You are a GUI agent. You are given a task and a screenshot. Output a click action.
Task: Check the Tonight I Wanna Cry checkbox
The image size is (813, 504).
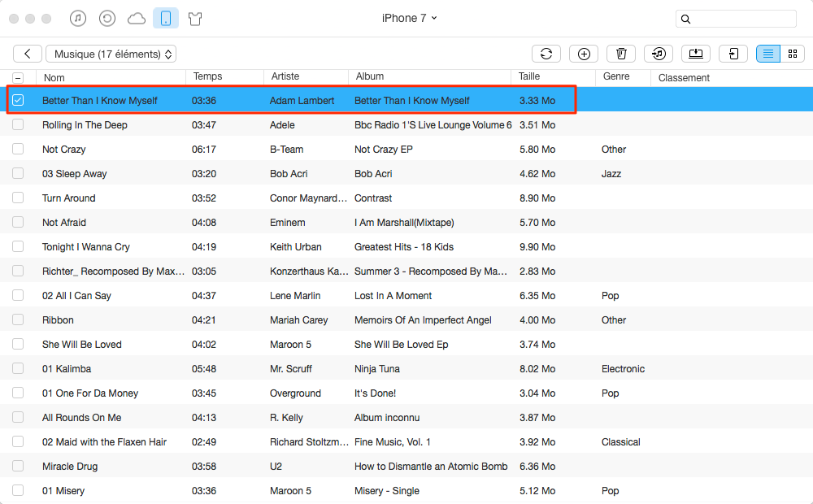pyautogui.click(x=18, y=246)
